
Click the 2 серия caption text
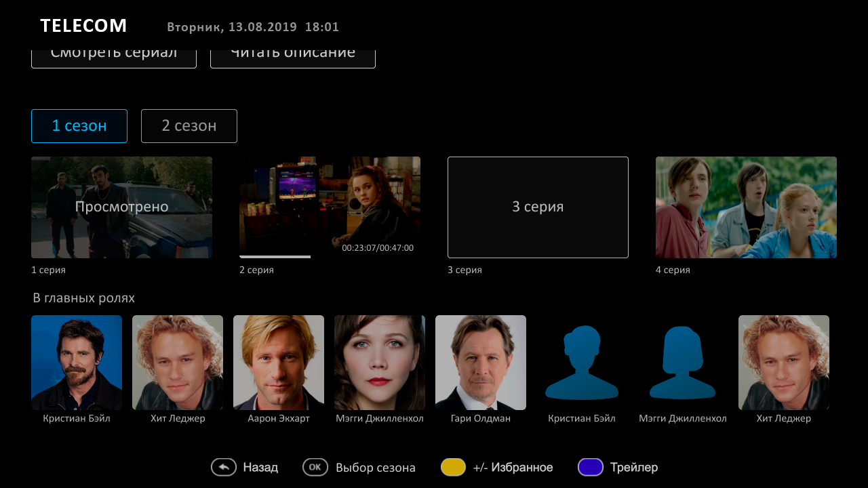(x=256, y=270)
